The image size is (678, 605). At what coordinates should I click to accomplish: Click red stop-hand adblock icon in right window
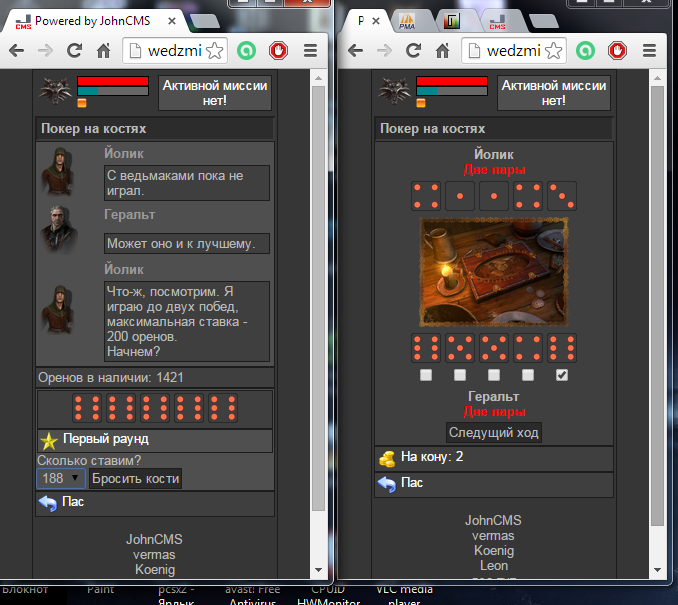pos(617,51)
